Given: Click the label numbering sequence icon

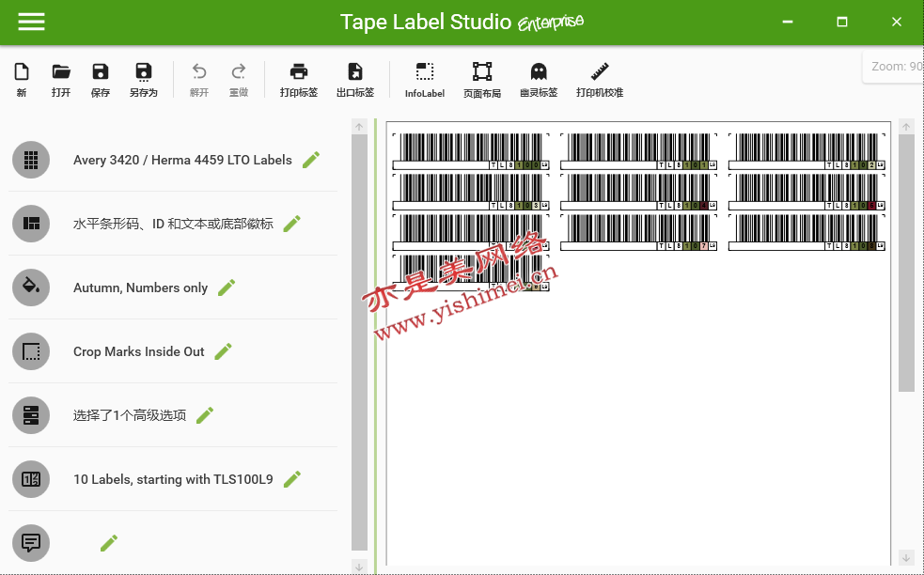Looking at the screenshot, I should (31, 479).
